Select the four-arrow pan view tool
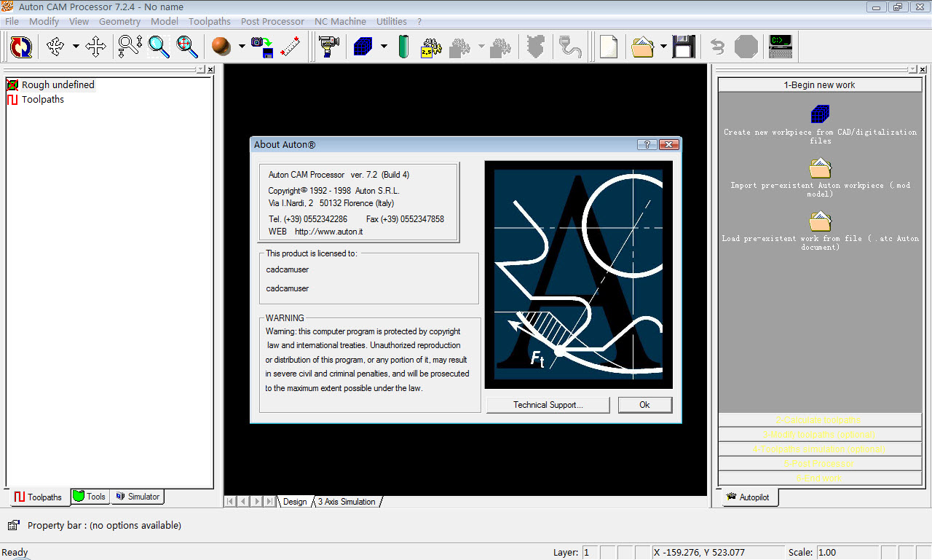The height and width of the screenshot is (560, 932). click(x=95, y=47)
